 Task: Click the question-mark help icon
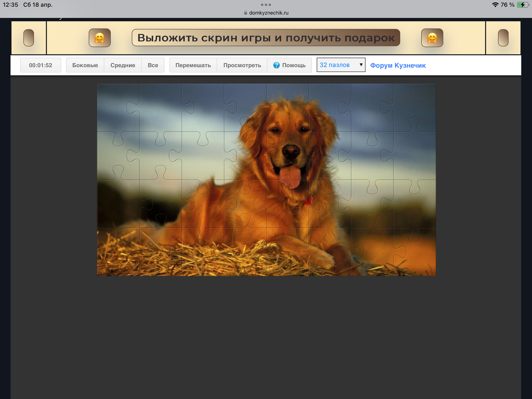tap(276, 65)
